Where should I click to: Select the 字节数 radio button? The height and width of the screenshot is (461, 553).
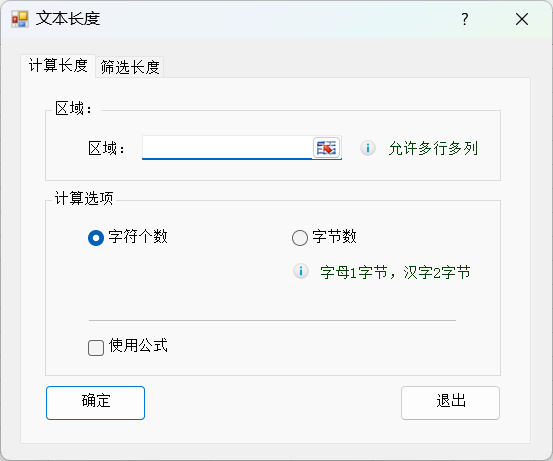300,237
